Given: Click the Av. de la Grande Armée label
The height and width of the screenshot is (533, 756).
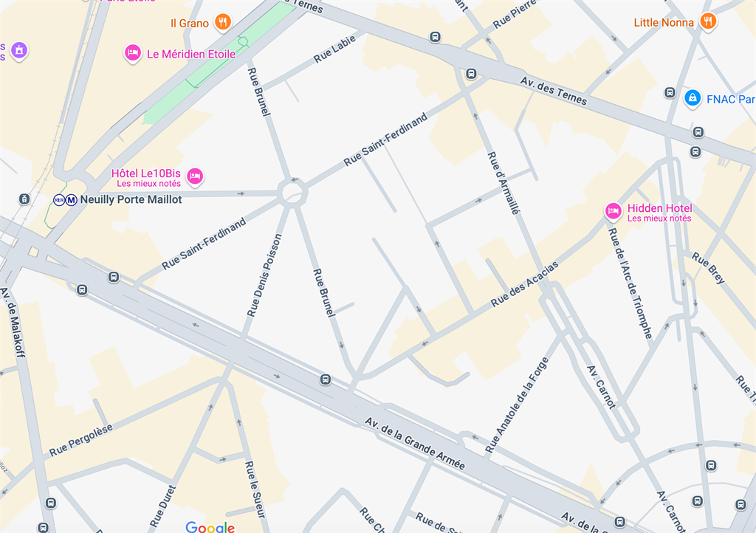Looking at the screenshot, I should (415, 444).
